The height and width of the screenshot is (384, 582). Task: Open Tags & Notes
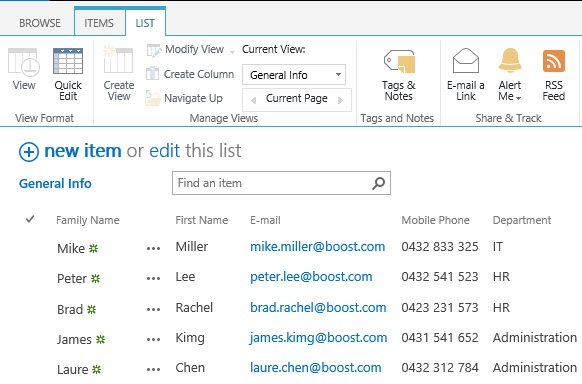point(399,62)
